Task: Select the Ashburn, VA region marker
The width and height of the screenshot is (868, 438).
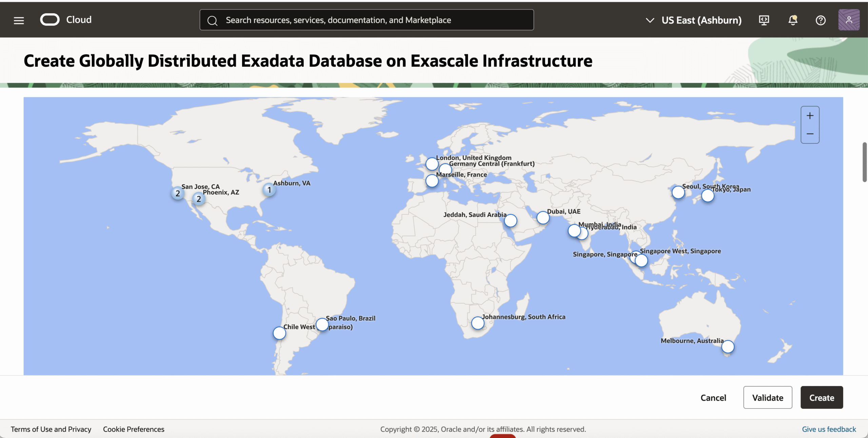Action: tap(269, 190)
